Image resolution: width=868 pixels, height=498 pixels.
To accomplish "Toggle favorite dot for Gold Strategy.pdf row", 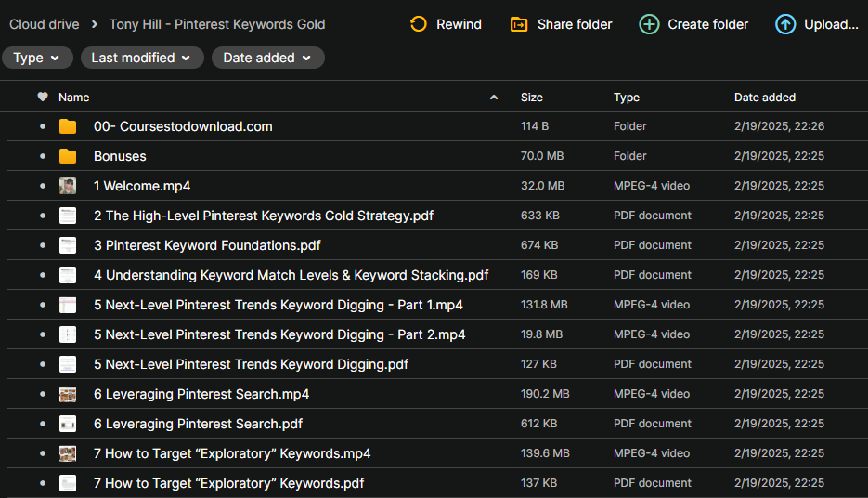I will tap(43, 216).
